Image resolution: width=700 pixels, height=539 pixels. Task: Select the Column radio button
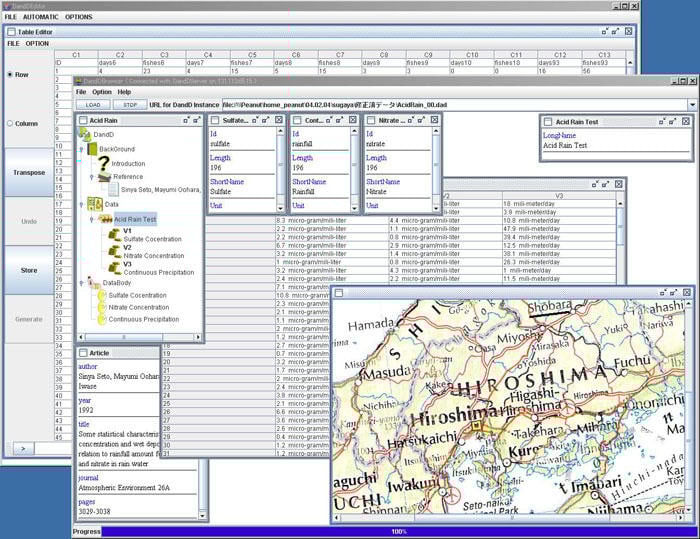tap(10, 123)
